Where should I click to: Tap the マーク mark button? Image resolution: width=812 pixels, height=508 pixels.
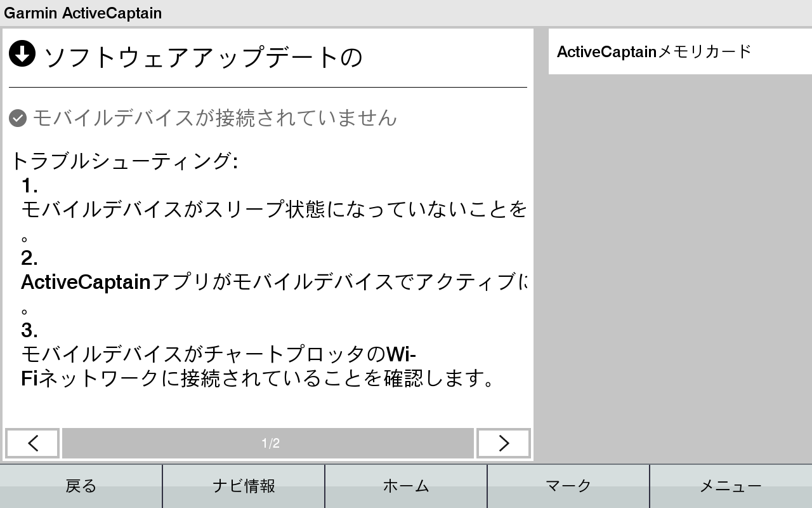click(x=568, y=486)
